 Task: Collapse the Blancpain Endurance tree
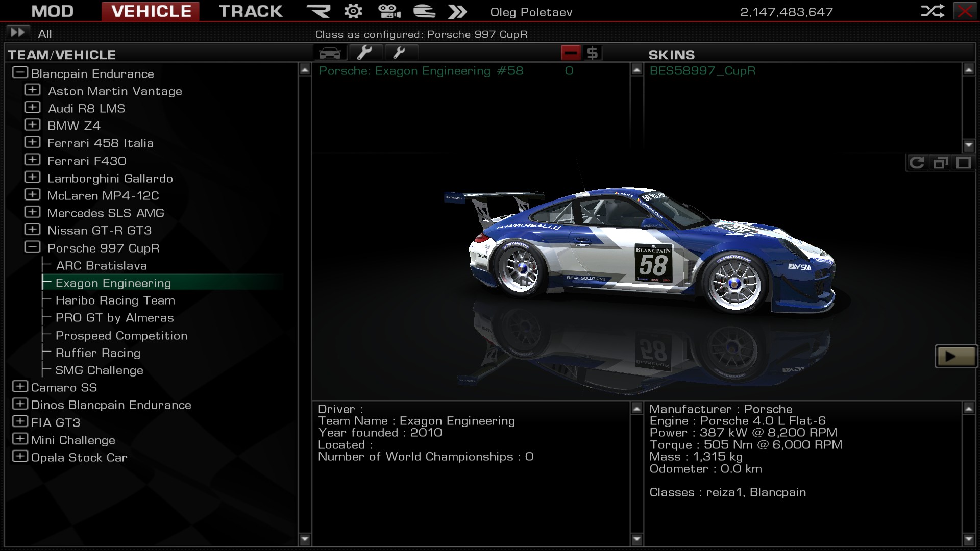point(20,72)
